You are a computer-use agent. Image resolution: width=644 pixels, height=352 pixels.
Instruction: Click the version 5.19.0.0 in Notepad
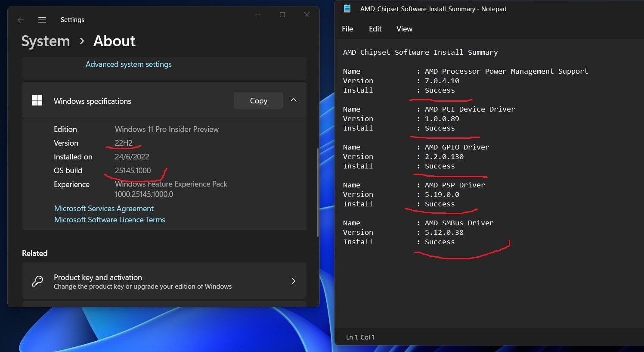tap(442, 194)
